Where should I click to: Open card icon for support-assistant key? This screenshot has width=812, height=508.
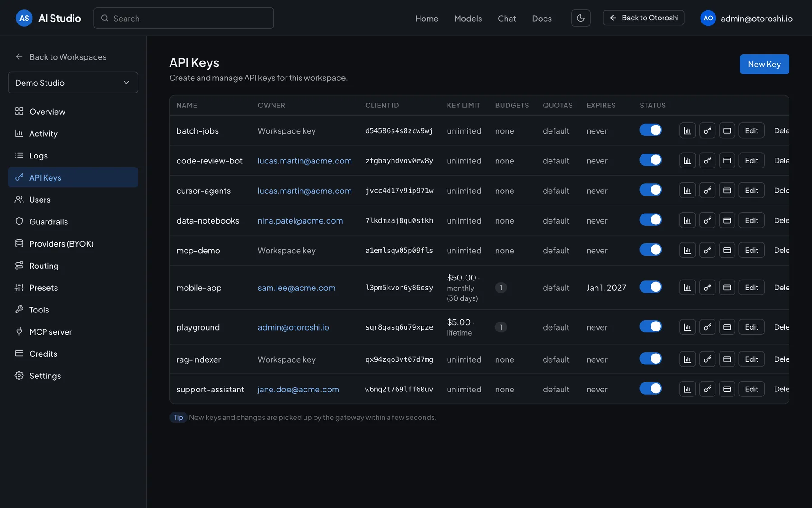727,389
